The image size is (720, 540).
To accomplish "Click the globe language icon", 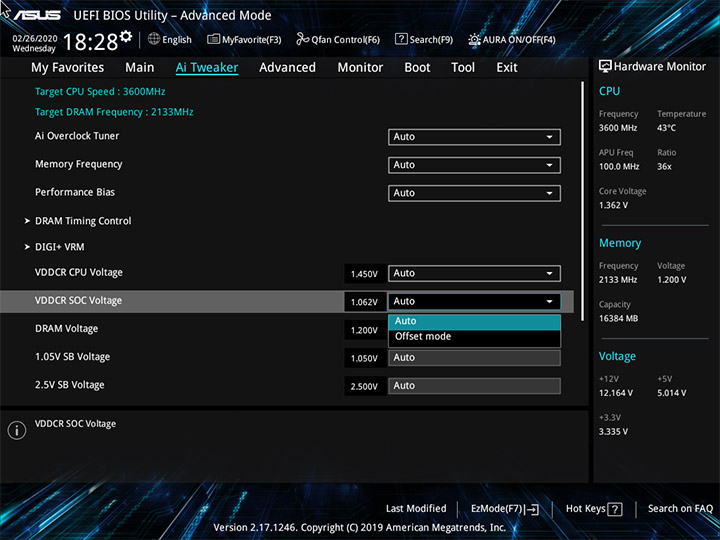I will click(x=154, y=39).
